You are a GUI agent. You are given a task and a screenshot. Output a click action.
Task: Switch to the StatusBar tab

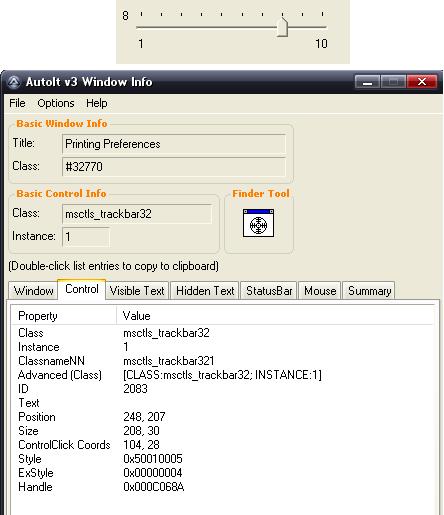[x=269, y=291]
